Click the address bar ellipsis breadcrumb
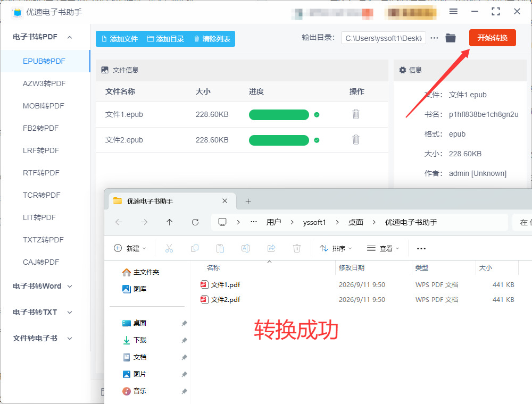The image size is (532, 404). [x=253, y=222]
